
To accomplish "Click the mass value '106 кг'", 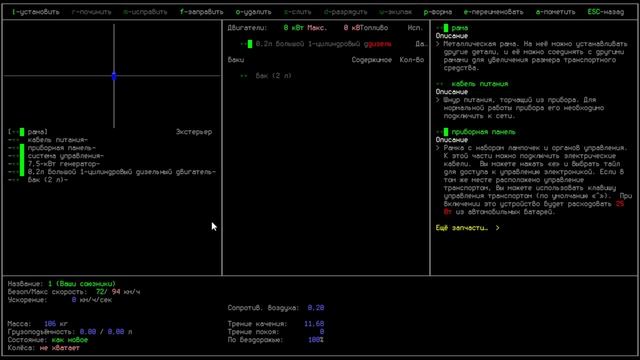I will click(56, 324).
